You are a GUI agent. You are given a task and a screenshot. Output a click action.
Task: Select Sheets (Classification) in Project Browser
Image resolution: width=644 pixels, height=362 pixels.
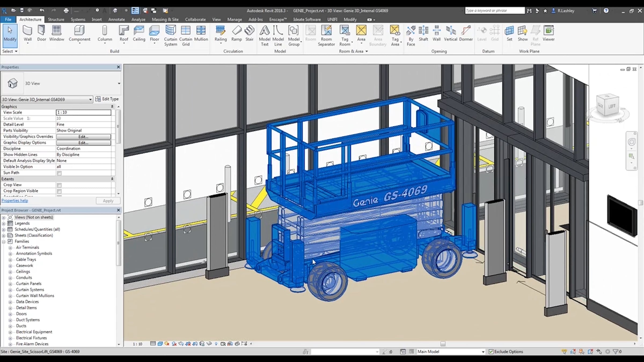[x=34, y=235]
